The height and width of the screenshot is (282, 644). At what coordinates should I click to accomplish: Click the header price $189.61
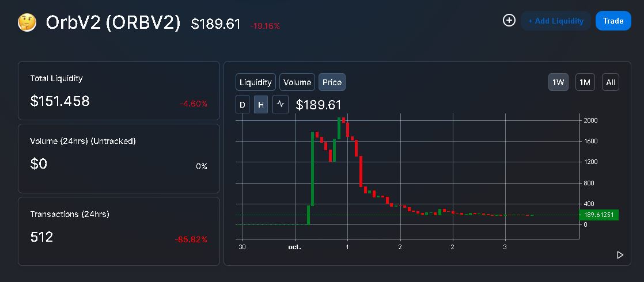[215, 24]
